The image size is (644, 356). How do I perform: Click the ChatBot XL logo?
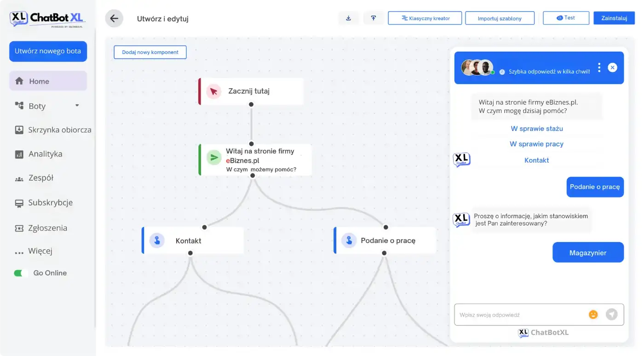point(47,19)
